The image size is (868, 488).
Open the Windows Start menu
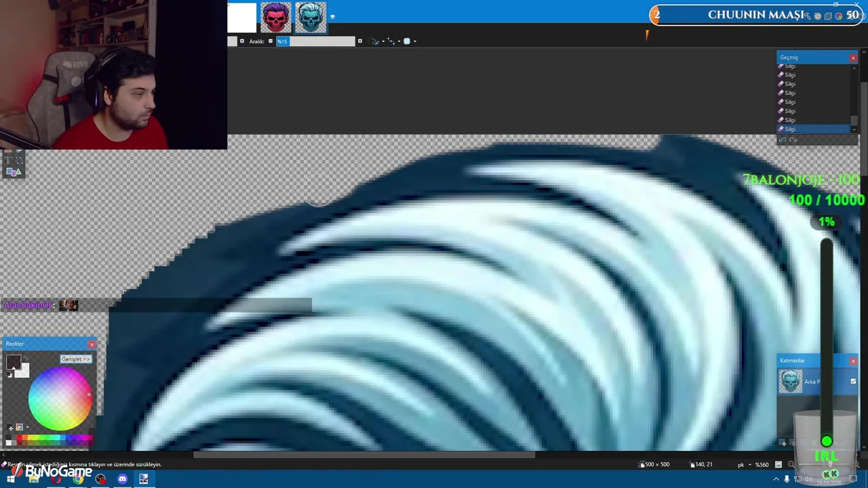point(10,479)
